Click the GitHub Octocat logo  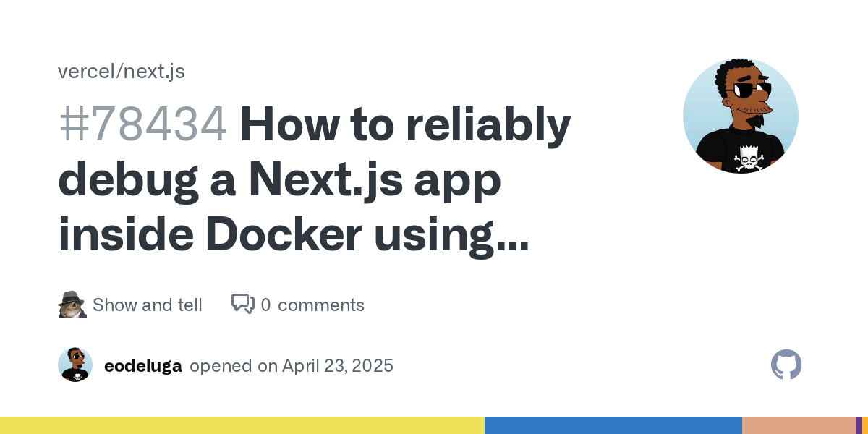tap(786, 365)
